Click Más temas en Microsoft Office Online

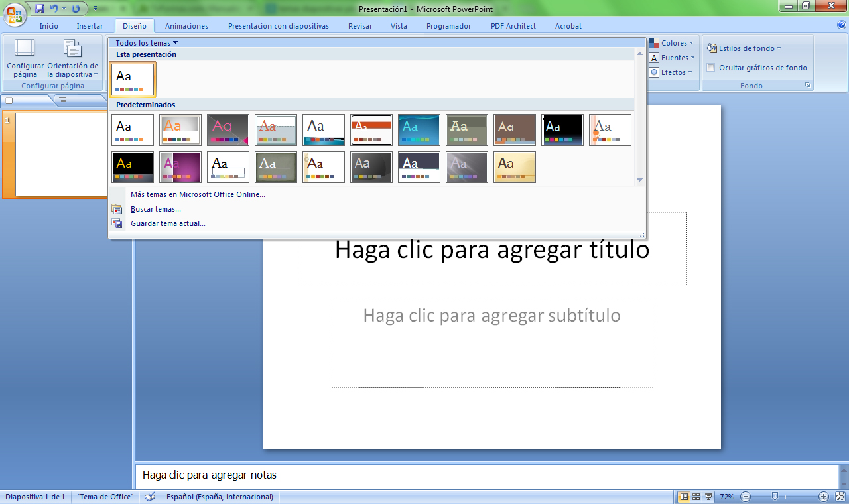pyautogui.click(x=198, y=194)
